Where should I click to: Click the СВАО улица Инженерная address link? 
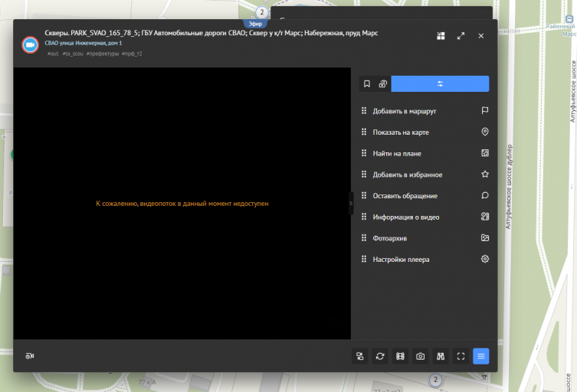84,43
